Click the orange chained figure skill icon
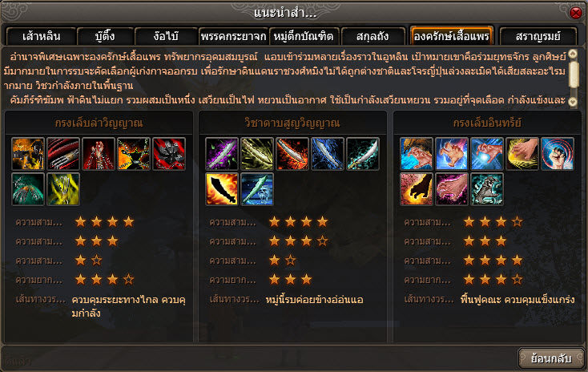588x372 pixels. (134, 153)
